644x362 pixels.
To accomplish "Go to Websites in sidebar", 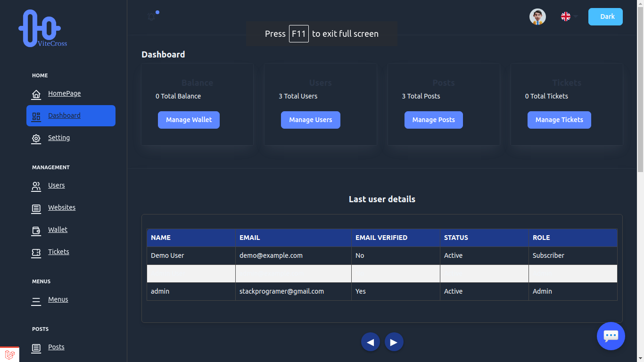I will tap(62, 207).
